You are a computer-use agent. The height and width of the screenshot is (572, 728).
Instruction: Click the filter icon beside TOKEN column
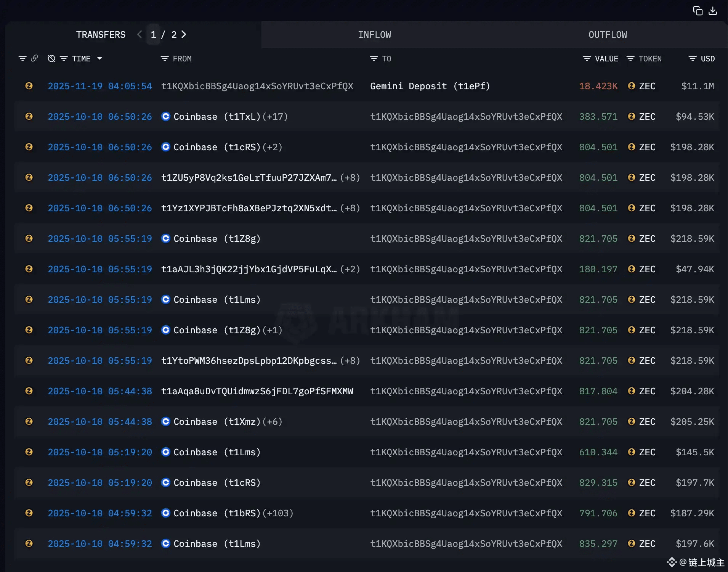(630, 59)
